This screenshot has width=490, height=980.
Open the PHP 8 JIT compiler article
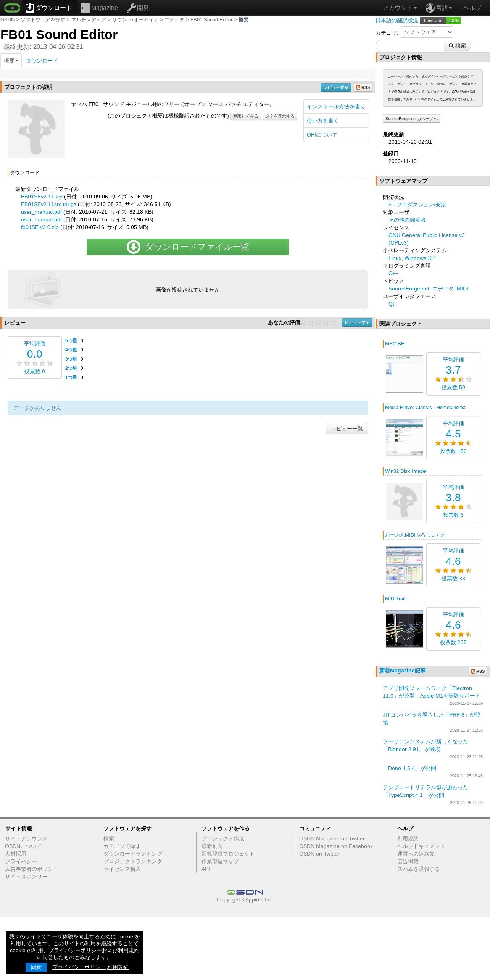(432, 719)
